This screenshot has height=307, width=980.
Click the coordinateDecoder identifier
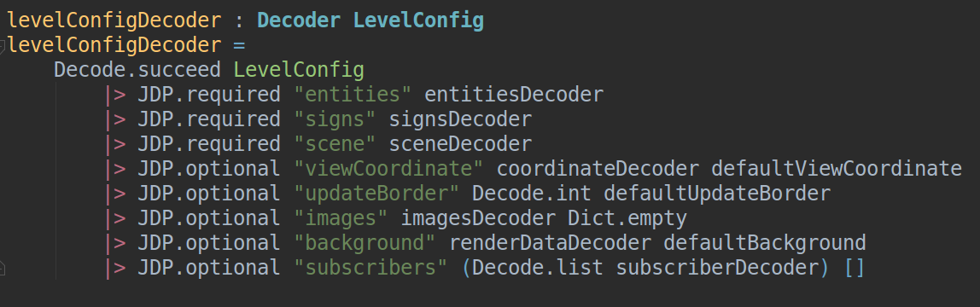598,169
